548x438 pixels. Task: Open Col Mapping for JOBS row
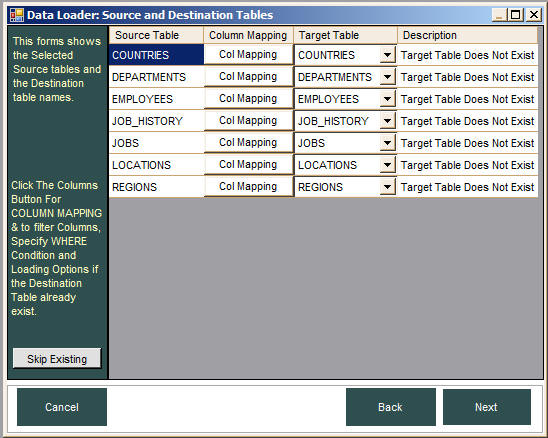[x=248, y=143]
